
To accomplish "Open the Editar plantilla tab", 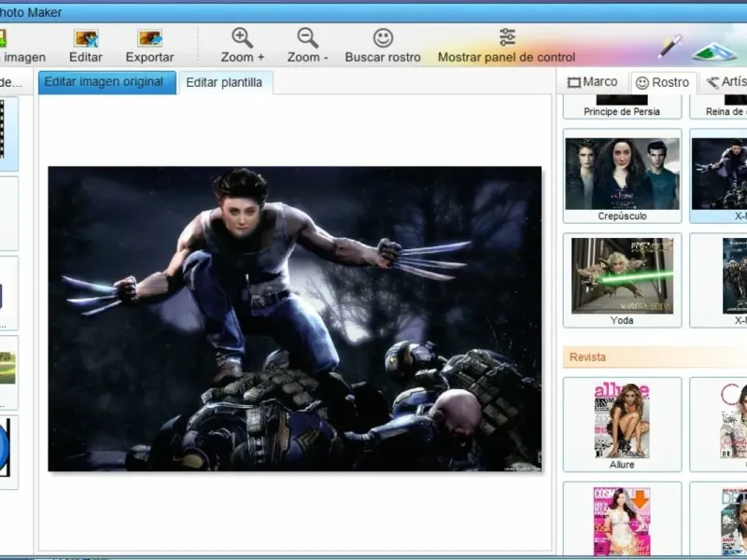I will (x=224, y=83).
